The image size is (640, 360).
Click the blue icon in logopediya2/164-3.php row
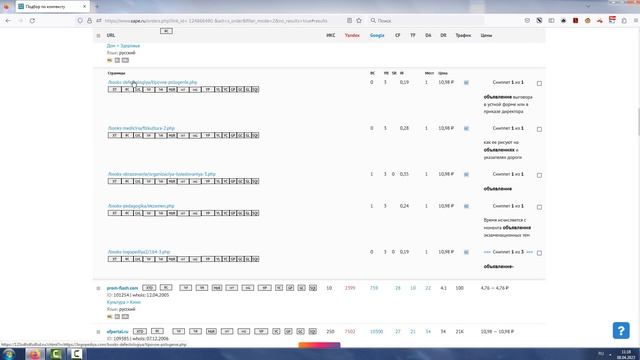pyautogui.click(x=466, y=252)
